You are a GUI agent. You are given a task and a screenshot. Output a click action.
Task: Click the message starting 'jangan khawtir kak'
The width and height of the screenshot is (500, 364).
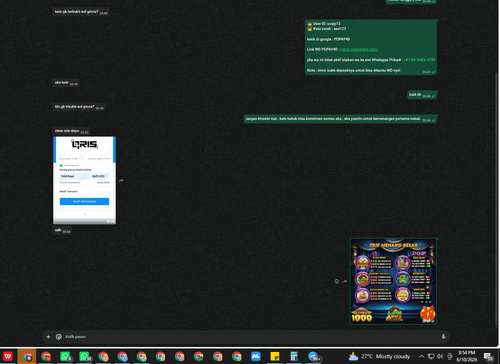coord(340,119)
